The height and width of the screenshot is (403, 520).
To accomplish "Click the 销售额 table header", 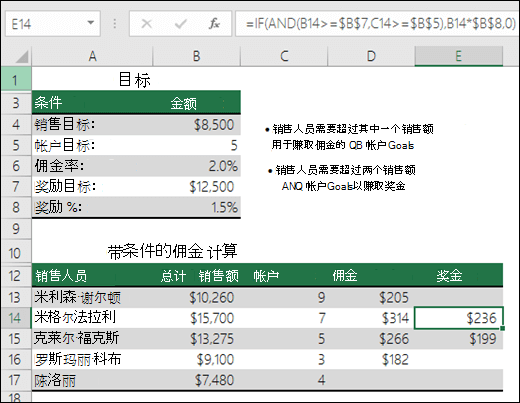I will [x=219, y=276].
